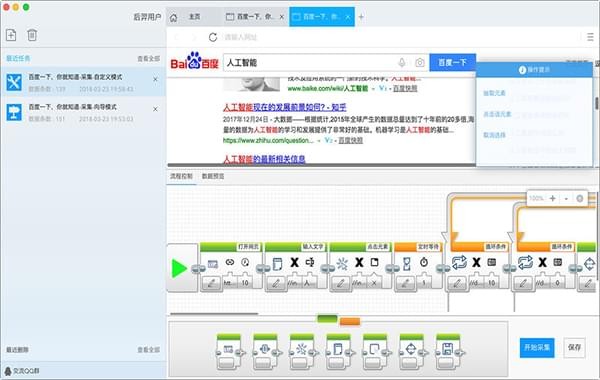600x380 pixels.
Task: Open the 人工智能的最新相关信息 link
Action: tap(264, 158)
